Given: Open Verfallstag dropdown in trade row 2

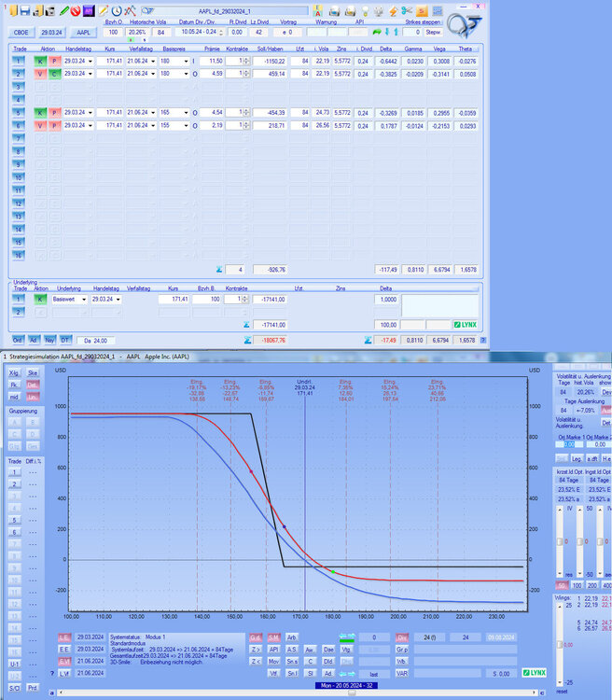Looking at the screenshot, I should point(153,74).
